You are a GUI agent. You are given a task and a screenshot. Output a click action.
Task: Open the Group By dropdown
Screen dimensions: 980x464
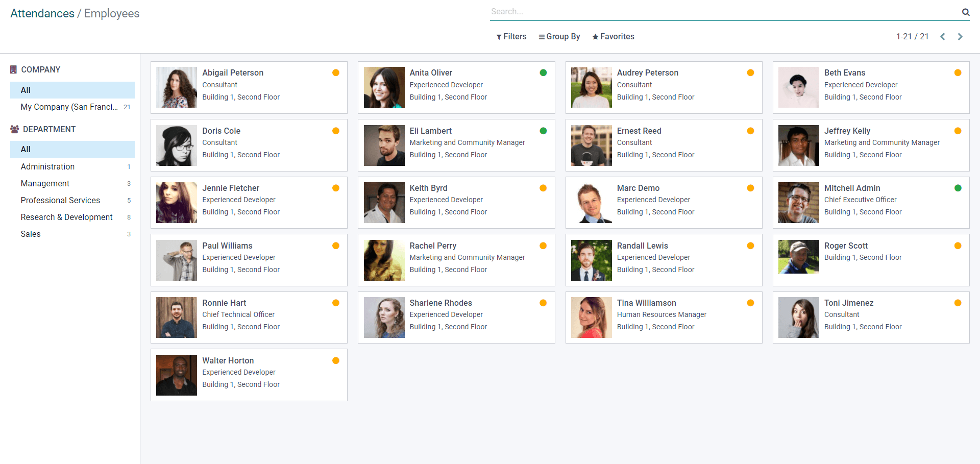point(559,37)
